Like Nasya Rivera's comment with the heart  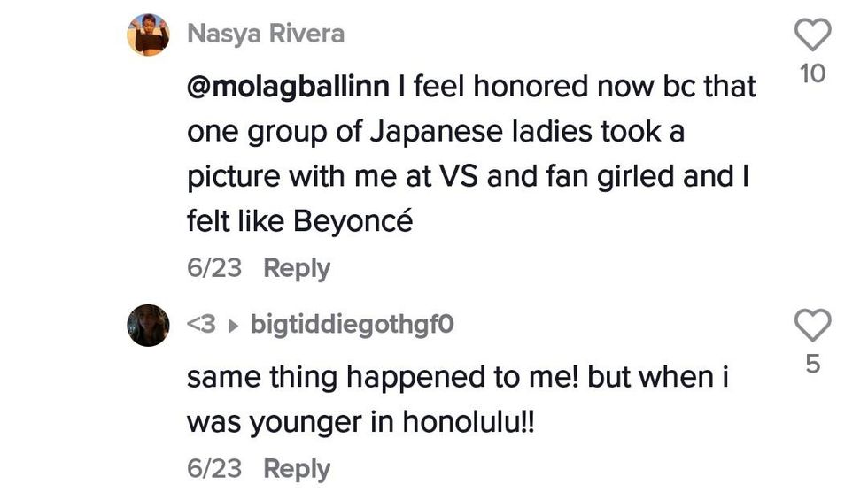812,36
